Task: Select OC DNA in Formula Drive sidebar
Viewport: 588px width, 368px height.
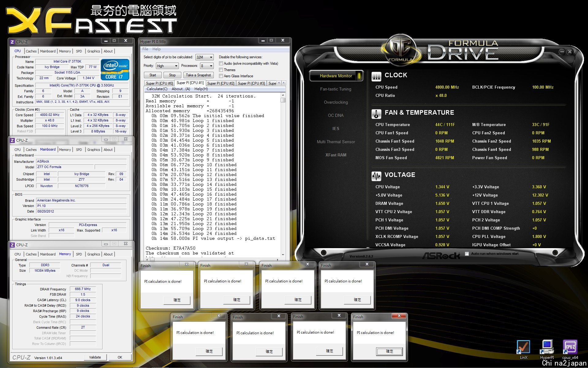Action: pyautogui.click(x=336, y=115)
